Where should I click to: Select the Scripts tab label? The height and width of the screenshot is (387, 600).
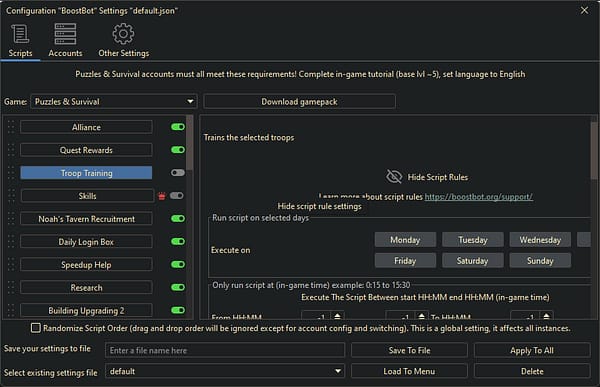pyautogui.click(x=20, y=53)
